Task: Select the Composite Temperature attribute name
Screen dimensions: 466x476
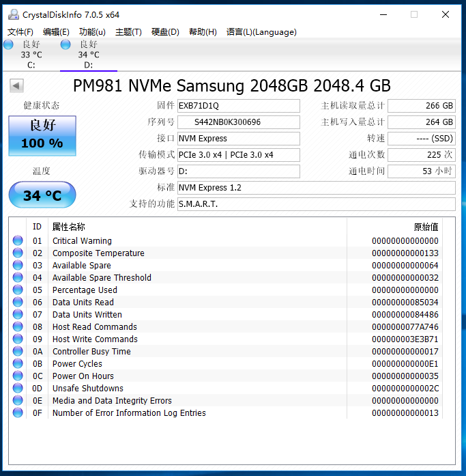Action: 98,253
